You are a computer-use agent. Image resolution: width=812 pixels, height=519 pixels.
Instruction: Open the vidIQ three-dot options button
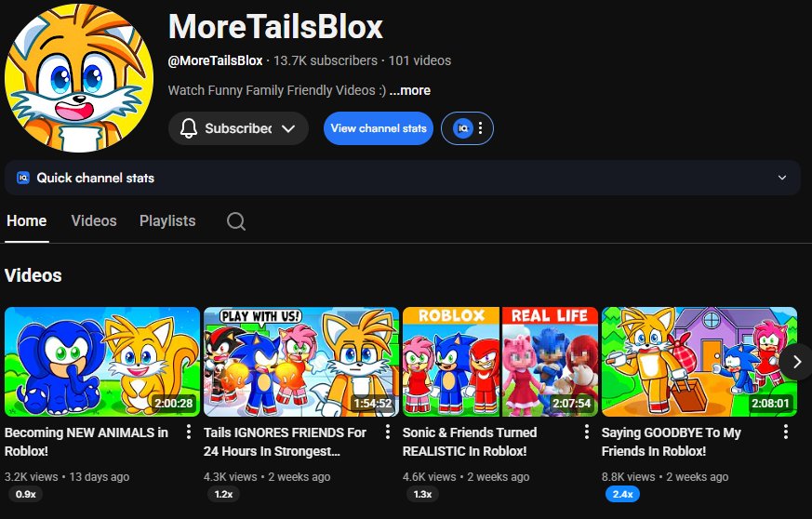(480, 128)
